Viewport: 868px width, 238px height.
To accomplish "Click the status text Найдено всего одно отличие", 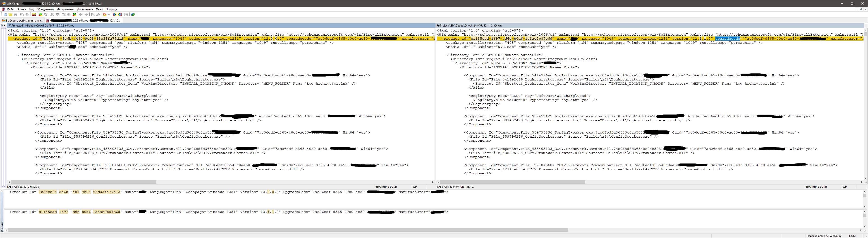I will 823,236.
